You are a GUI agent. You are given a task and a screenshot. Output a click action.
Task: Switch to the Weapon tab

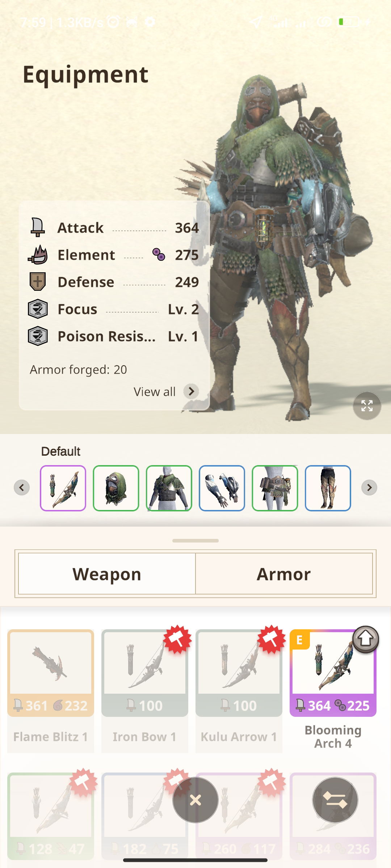107,574
